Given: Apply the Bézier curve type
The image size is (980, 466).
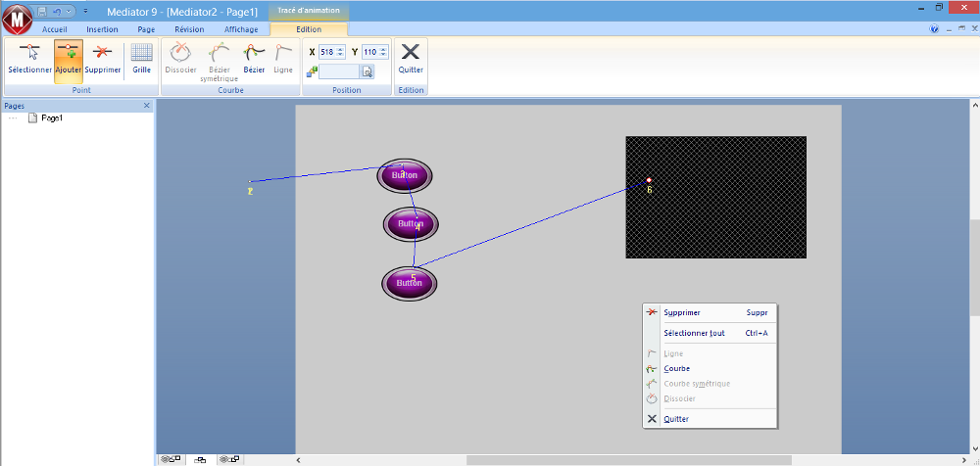Looking at the screenshot, I should [x=254, y=59].
